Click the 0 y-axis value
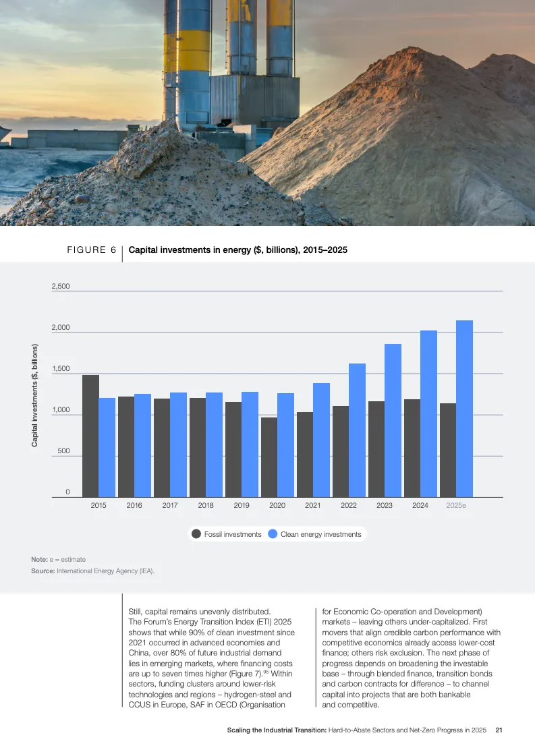The height and width of the screenshot is (756, 535). click(x=67, y=492)
